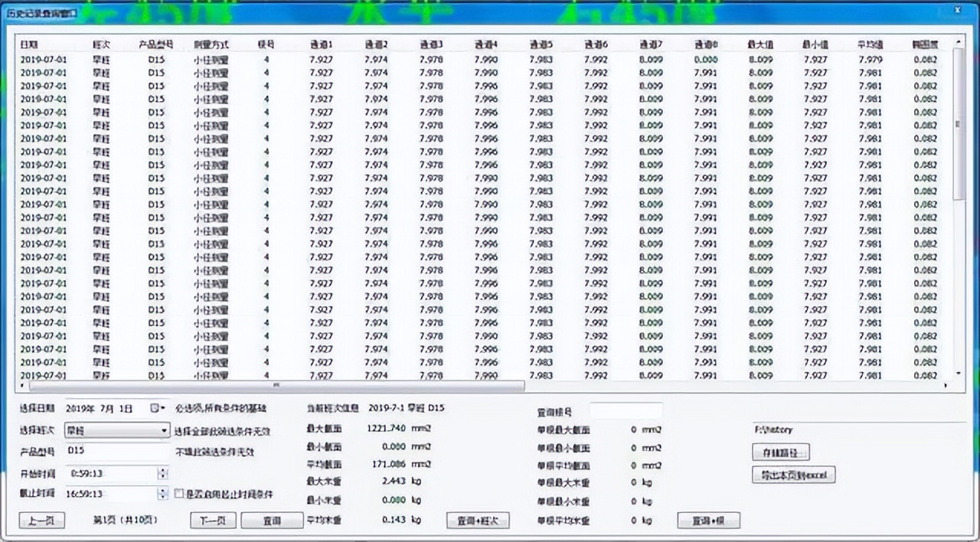Open the 存储路径 storage path setting
This screenshot has width=980, height=542.
coord(780,452)
